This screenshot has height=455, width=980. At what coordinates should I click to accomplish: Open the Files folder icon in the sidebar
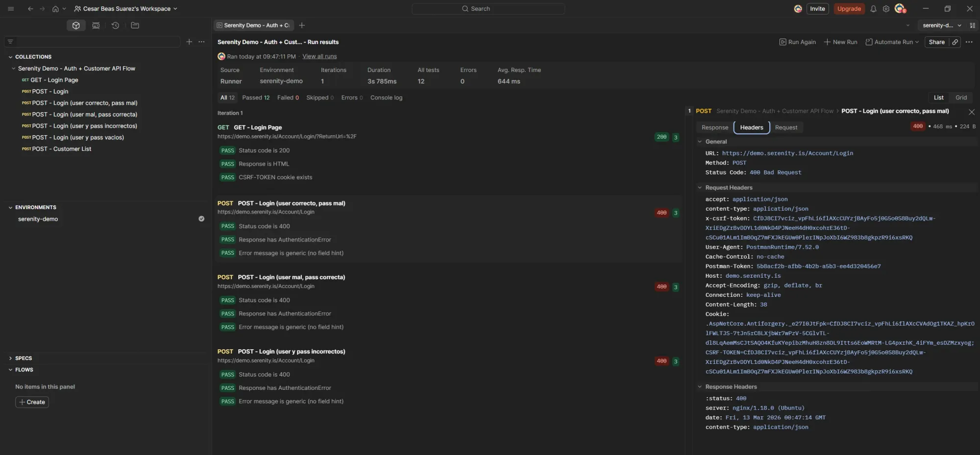coord(135,25)
